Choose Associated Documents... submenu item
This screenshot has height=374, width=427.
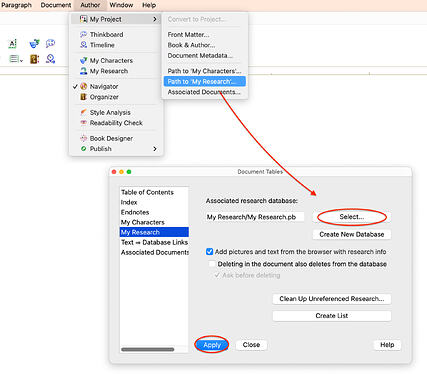point(205,92)
